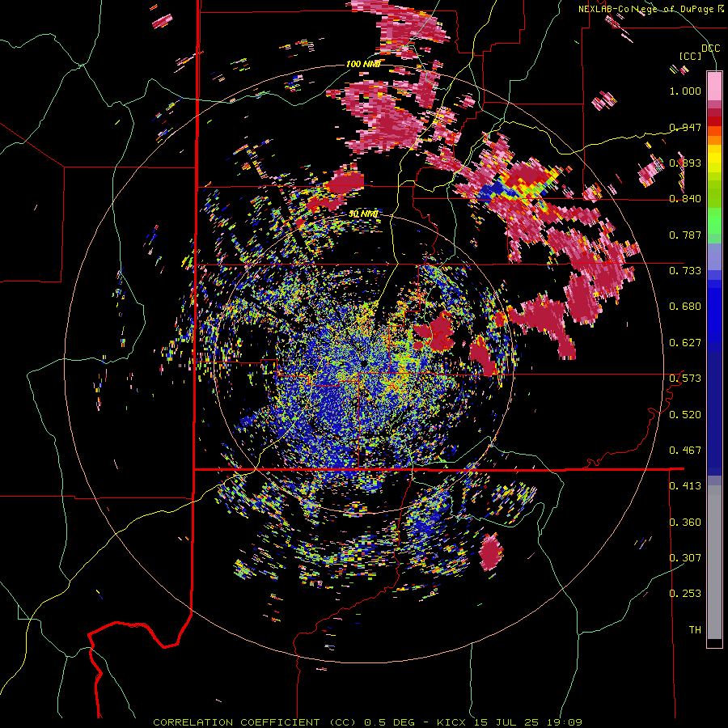
Task: Select the 0.893 scale value
Action: (x=685, y=163)
